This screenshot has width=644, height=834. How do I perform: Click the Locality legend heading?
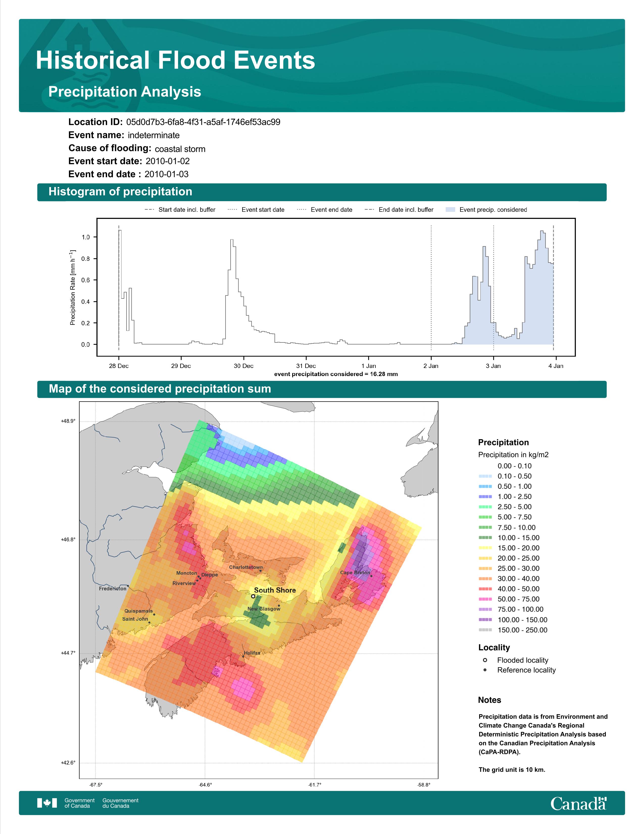pos(494,648)
